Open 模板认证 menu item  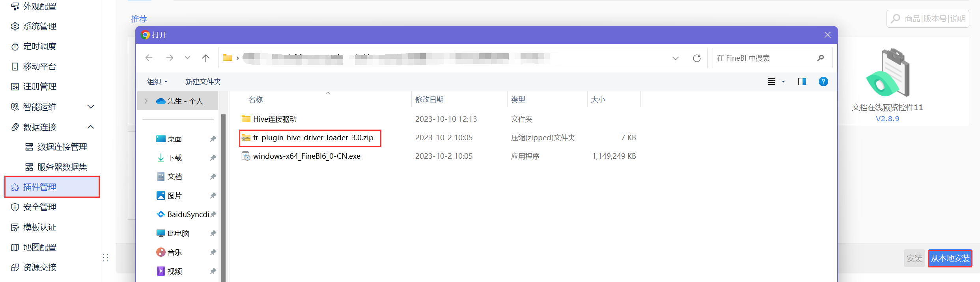tap(39, 227)
